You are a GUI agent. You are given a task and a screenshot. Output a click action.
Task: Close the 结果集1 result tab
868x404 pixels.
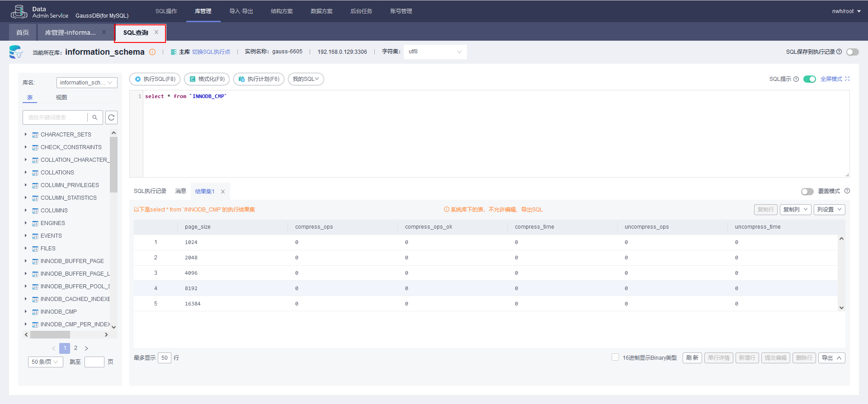point(223,192)
